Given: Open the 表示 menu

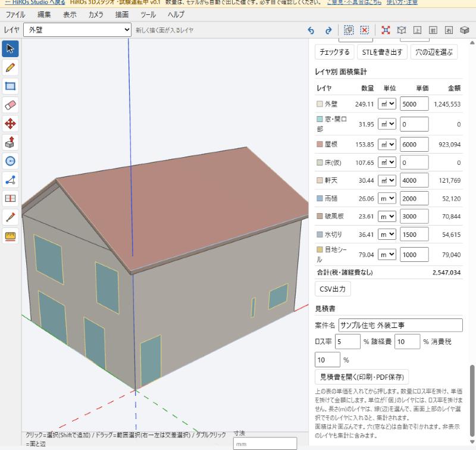Looking at the screenshot, I should (x=70, y=14).
